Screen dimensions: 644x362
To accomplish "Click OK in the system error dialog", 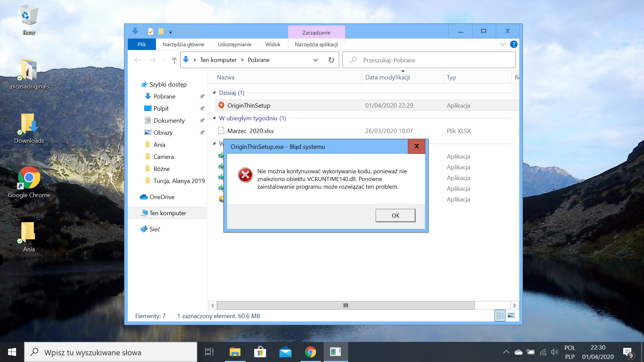I will 395,216.
